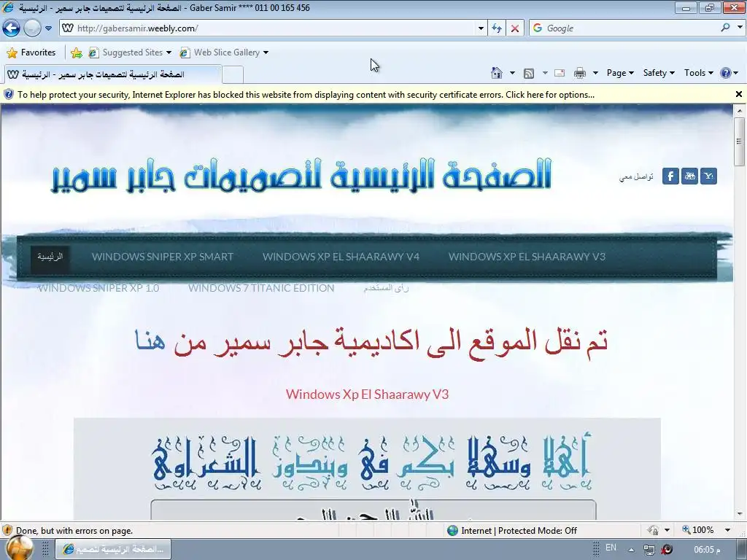Open Windows Sniper XP Smart menu item

163,257
